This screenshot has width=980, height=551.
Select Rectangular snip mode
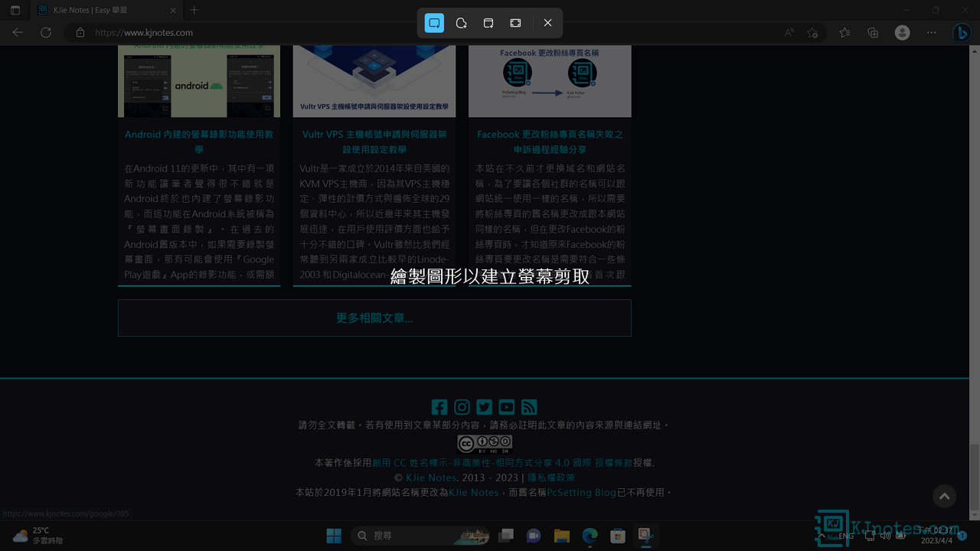coord(434,23)
